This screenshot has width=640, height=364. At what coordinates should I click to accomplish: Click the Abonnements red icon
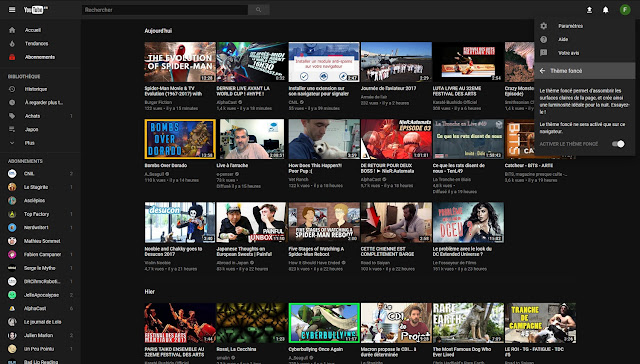[x=12, y=57]
